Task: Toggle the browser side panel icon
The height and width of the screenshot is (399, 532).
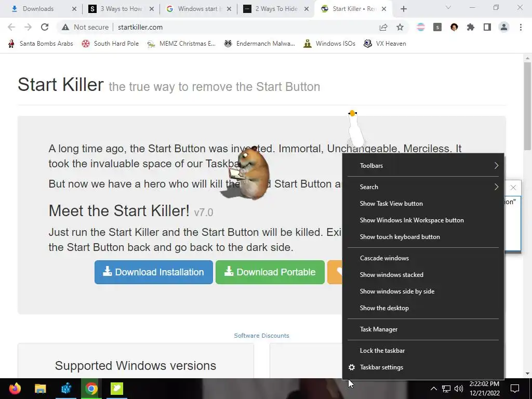Action: (x=487, y=27)
